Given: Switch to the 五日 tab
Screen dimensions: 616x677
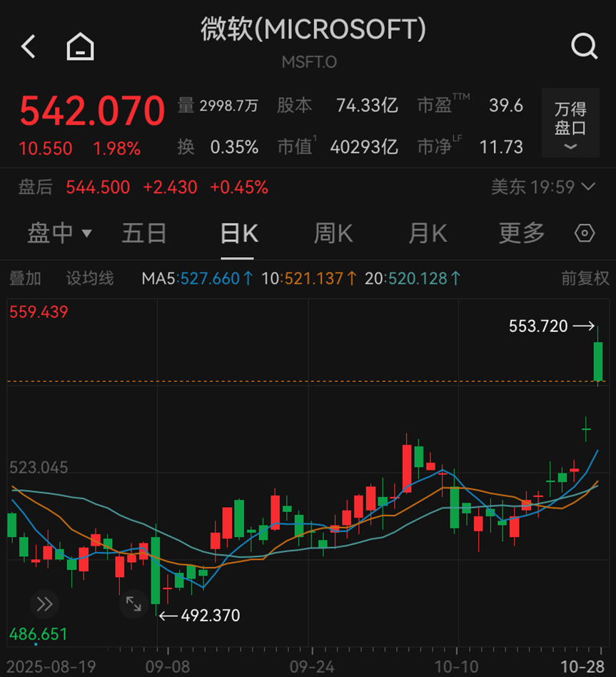Looking at the screenshot, I should pos(144,233).
